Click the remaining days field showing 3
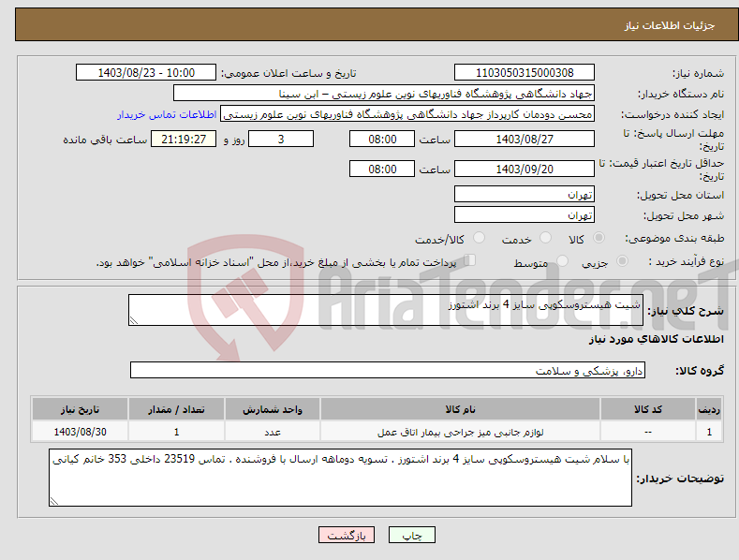The width and height of the screenshot is (739, 560). [281, 139]
